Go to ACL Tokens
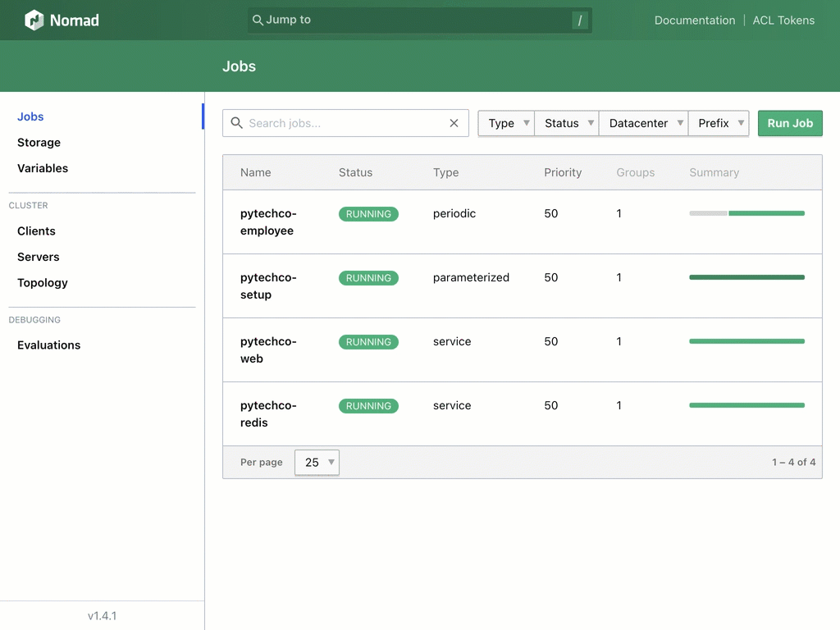840x630 pixels. coord(783,21)
